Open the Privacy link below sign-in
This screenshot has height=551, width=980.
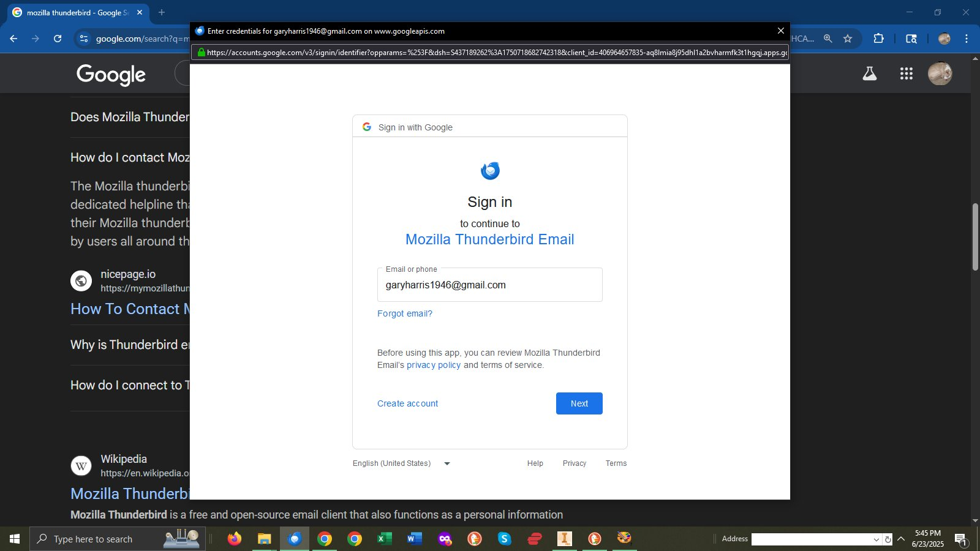(x=575, y=463)
